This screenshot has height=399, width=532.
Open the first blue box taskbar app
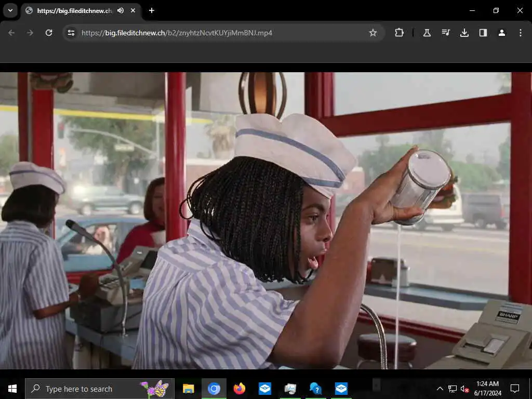[264, 389]
